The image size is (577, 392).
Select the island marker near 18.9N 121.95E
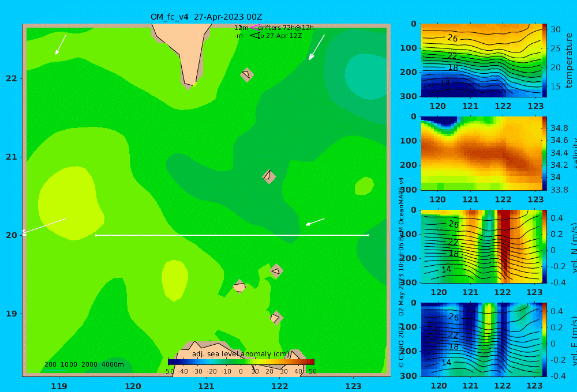tap(276, 318)
